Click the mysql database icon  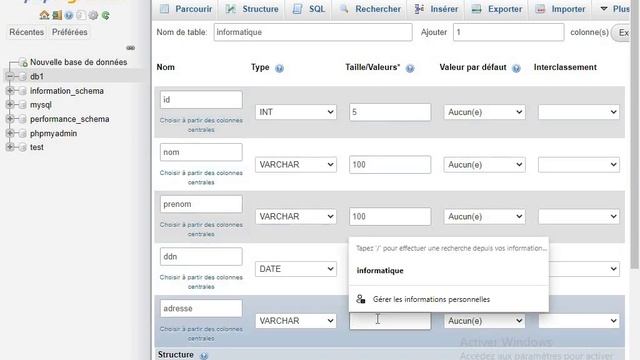tap(23, 105)
